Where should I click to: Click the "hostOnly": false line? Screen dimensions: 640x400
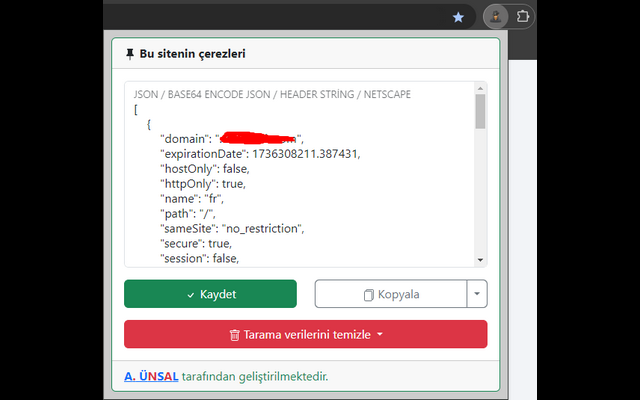coord(205,169)
